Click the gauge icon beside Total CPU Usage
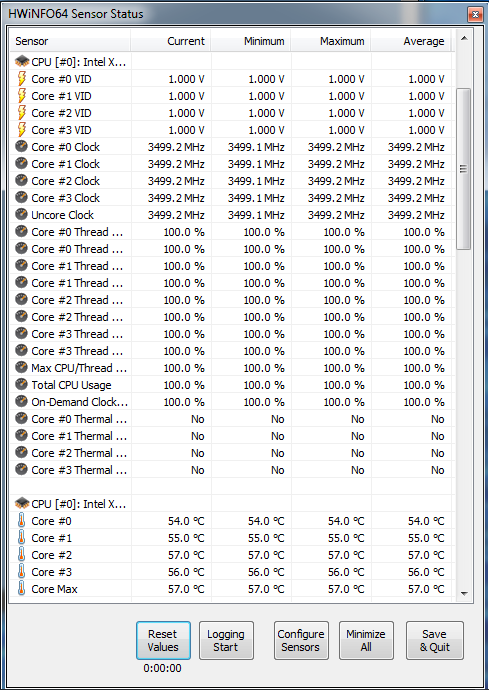The width and height of the screenshot is (489, 690). [x=21, y=385]
